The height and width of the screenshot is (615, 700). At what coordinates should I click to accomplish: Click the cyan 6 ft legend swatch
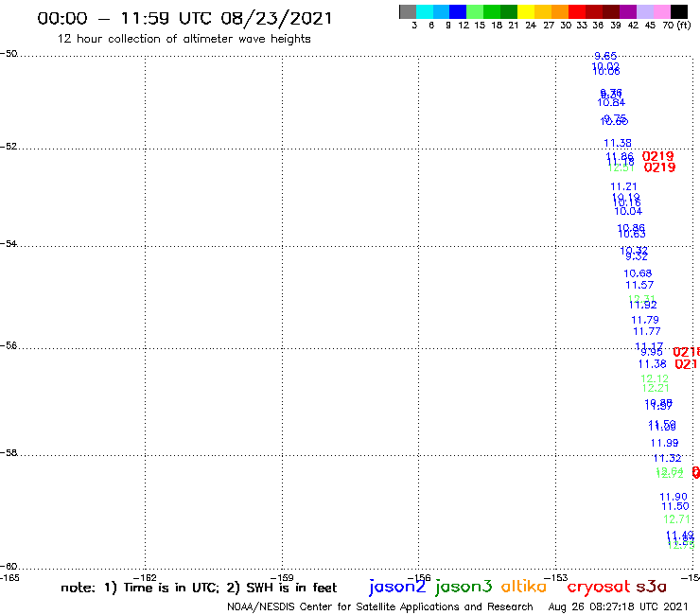[425, 11]
